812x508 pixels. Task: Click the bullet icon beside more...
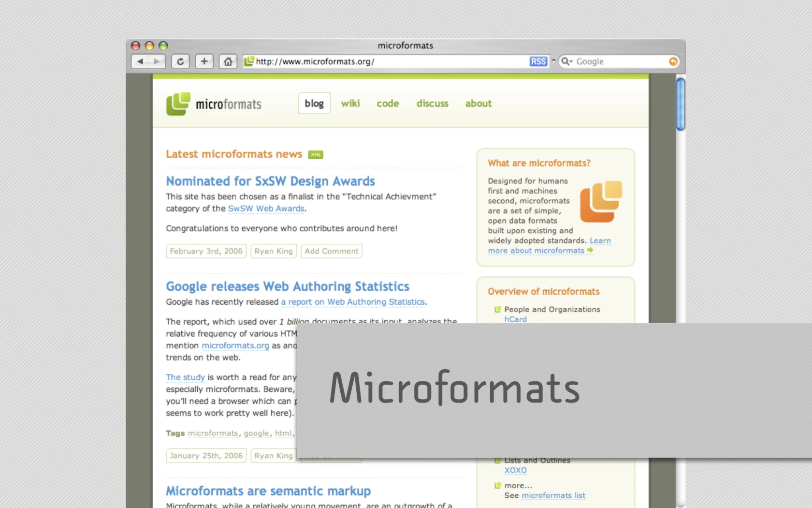(497, 485)
